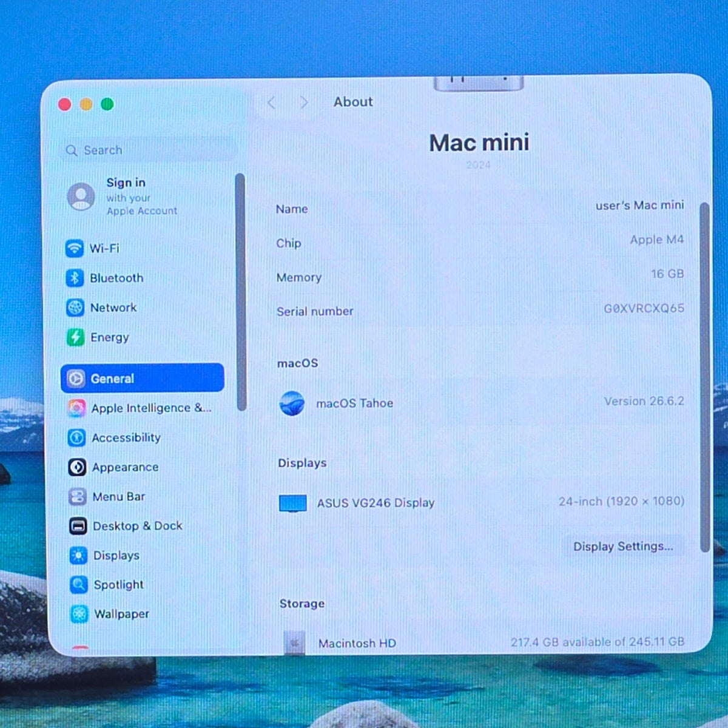Viewport: 728px width, 728px height.
Task: Click the macOS Tahoe logo icon
Action: pyautogui.click(x=292, y=403)
